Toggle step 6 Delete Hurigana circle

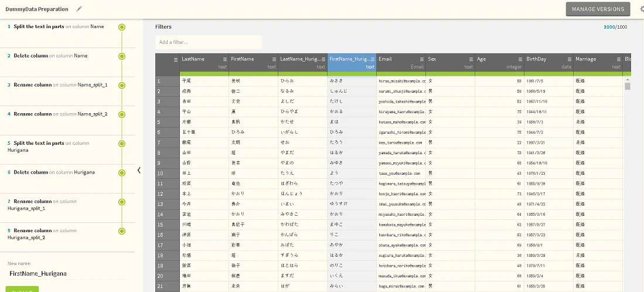point(121,173)
